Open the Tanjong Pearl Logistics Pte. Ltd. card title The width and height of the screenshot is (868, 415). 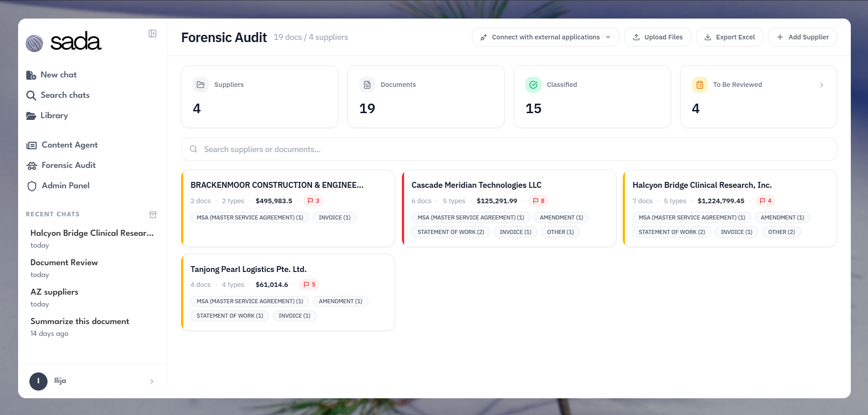point(248,269)
